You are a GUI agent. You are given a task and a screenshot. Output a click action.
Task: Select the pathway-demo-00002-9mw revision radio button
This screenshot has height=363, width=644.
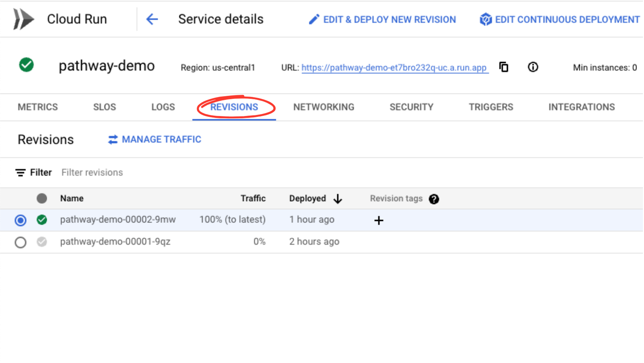pyautogui.click(x=21, y=220)
